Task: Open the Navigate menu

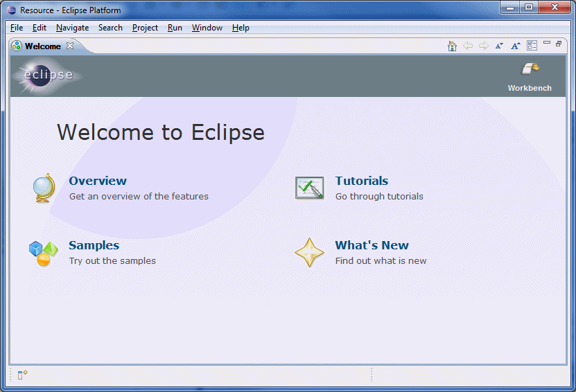Action: [x=72, y=28]
